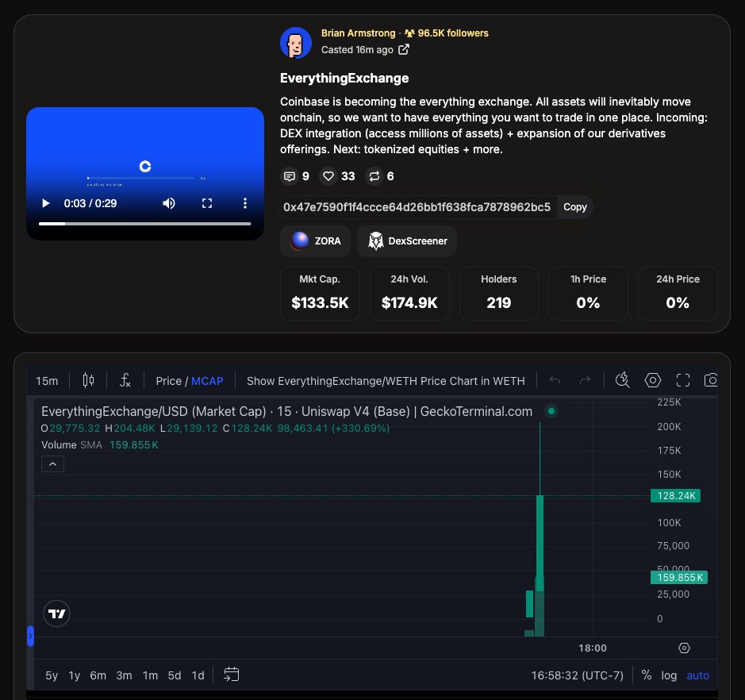
Task: Open the go-to-date calendar icon
Action: point(232,675)
